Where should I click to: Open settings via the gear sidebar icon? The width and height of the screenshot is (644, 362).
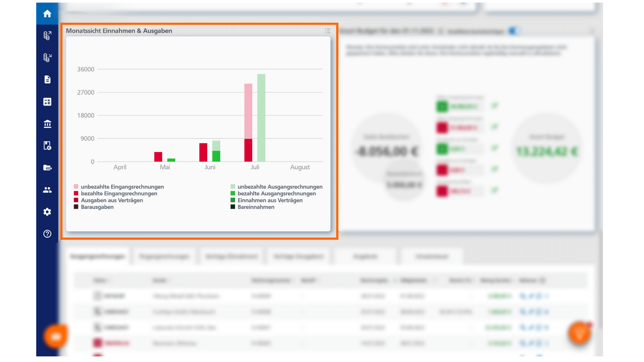coord(47,212)
